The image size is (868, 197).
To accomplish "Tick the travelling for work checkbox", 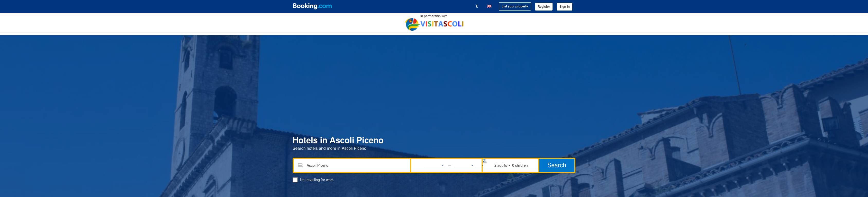I will click(x=295, y=180).
